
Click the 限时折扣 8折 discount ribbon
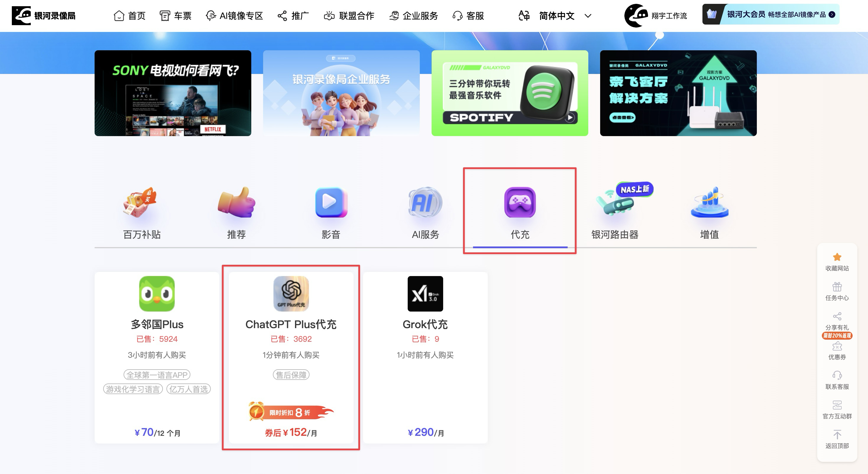(291, 412)
